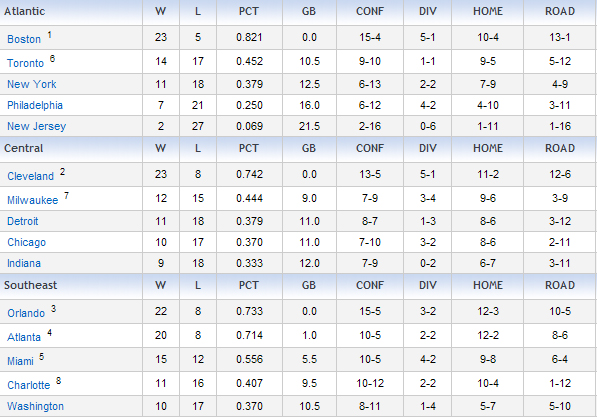
Task: Click the Washington team link
Action: pos(35,406)
